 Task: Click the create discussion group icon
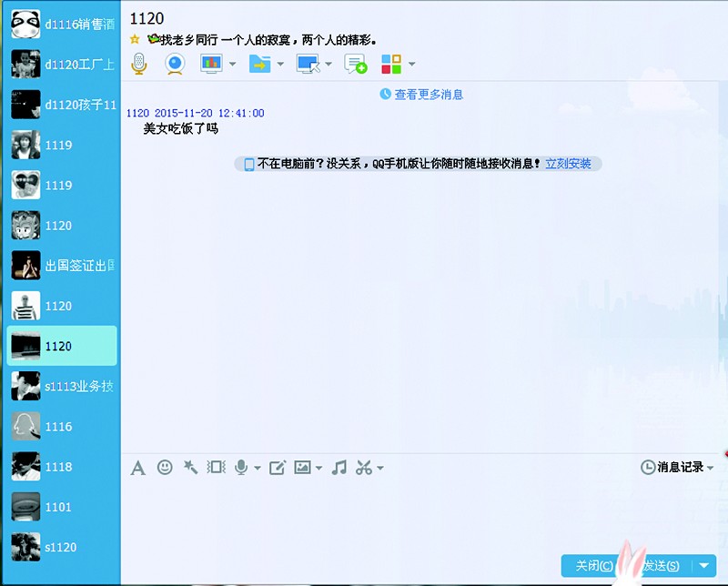(355, 64)
